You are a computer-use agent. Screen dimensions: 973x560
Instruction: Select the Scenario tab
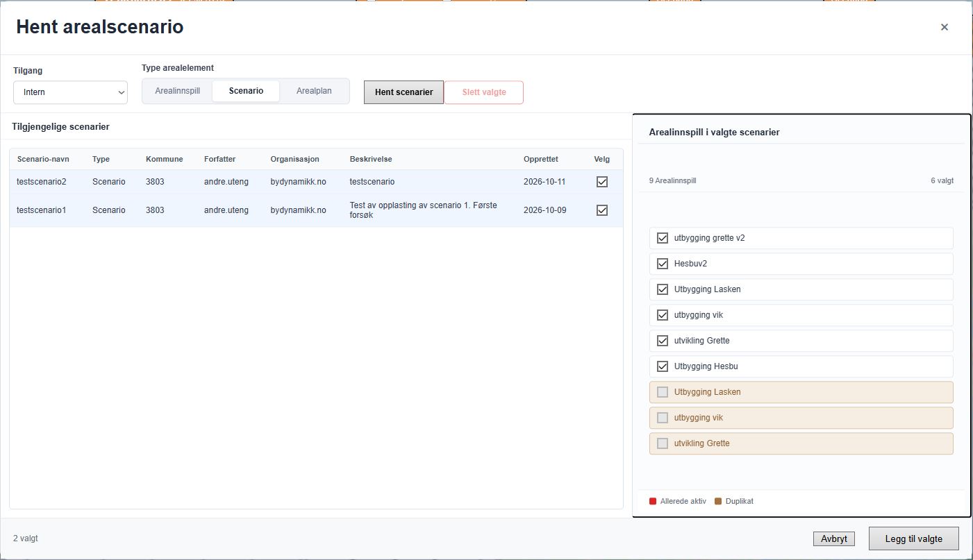[246, 91]
